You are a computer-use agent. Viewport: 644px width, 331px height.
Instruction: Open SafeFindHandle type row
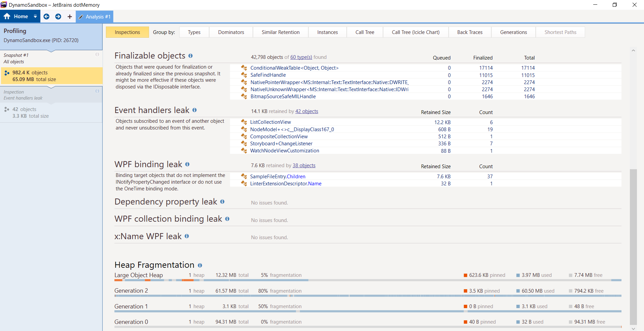click(x=268, y=75)
